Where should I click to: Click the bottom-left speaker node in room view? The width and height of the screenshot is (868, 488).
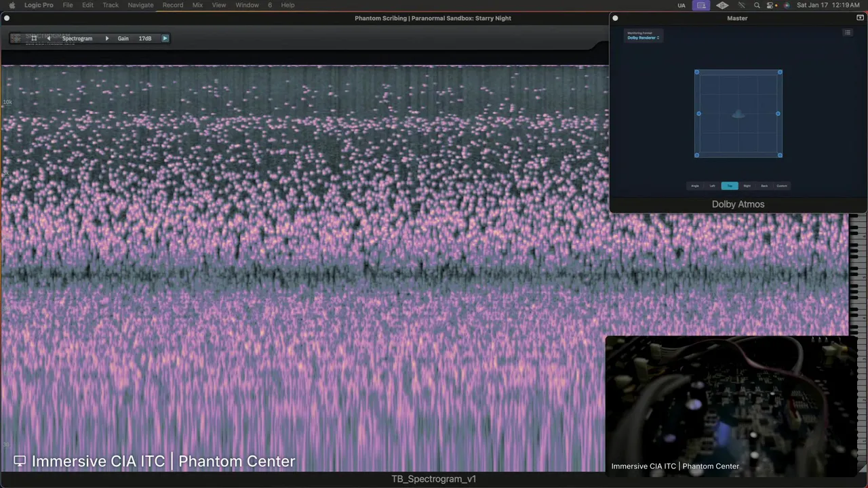[x=696, y=155]
